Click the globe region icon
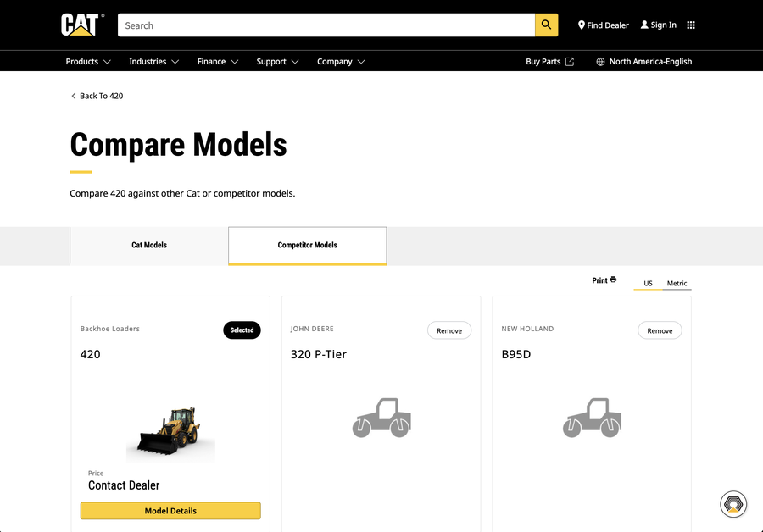Image resolution: width=763 pixels, height=532 pixels. (600, 61)
